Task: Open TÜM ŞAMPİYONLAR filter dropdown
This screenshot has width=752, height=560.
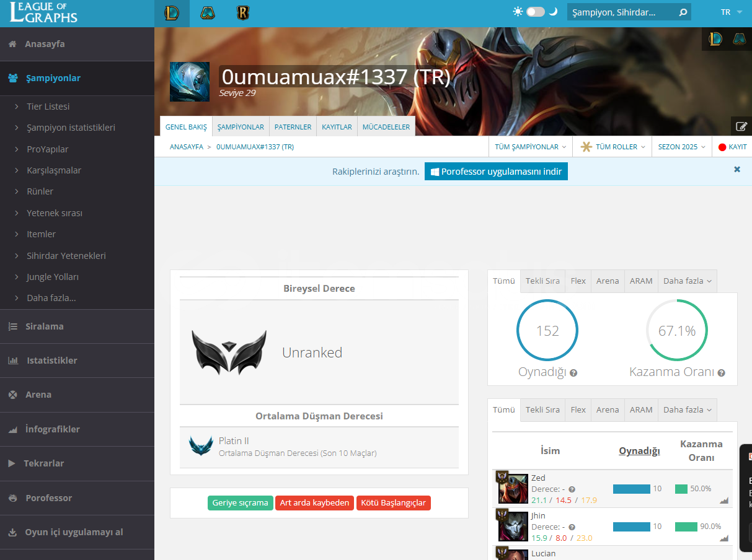Action: [x=531, y=147]
